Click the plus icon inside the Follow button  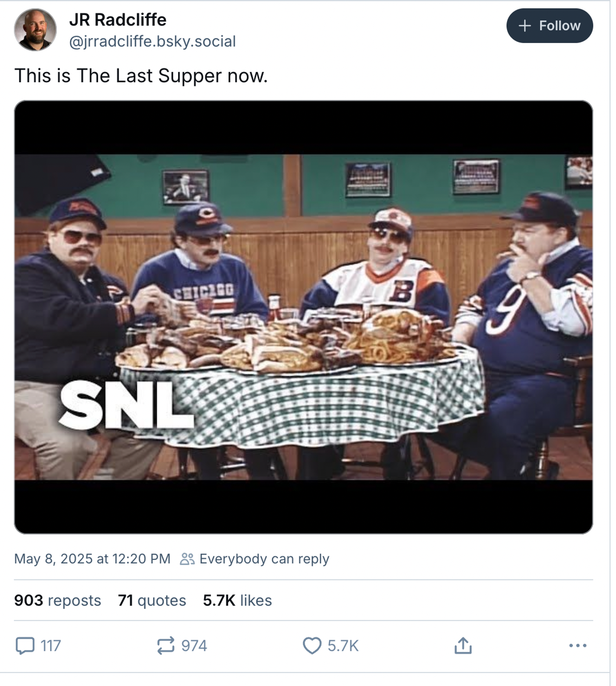[x=525, y=25]
